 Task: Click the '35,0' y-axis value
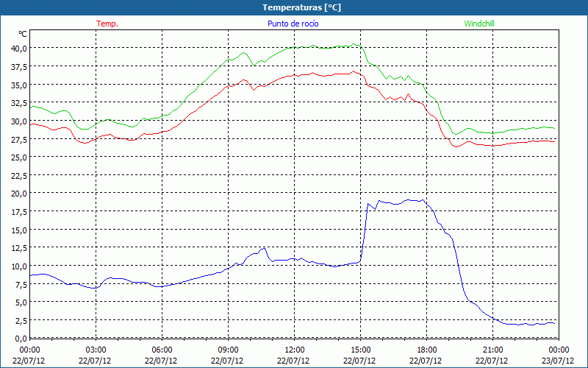pyautogui.click(x=19, y=85)
